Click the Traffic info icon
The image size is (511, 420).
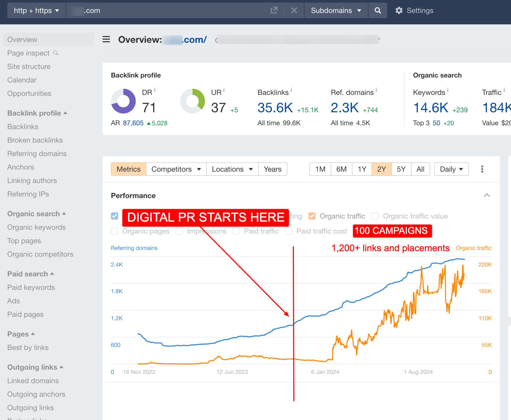(x=504, y=90)
